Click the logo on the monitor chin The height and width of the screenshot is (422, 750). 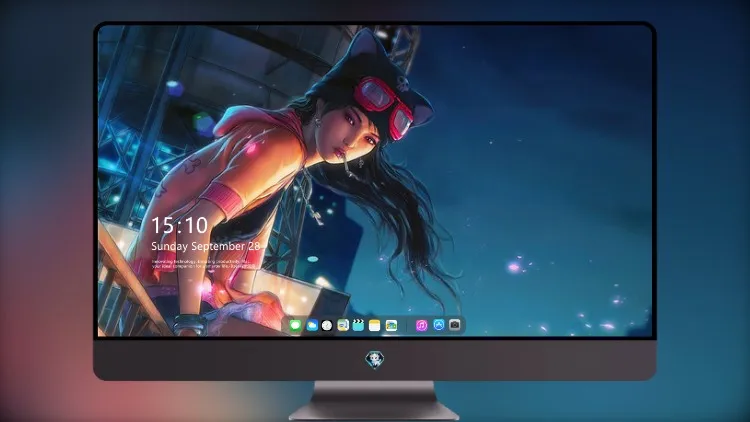click(x=375, y=359)
